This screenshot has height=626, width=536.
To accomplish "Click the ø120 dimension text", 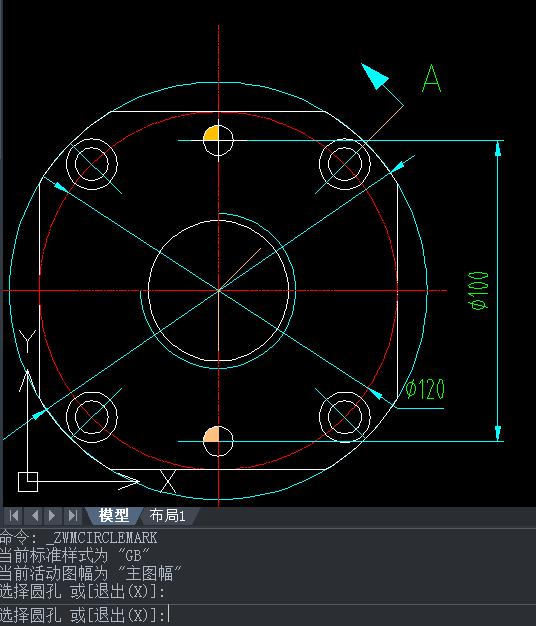I will click(425, 389).
